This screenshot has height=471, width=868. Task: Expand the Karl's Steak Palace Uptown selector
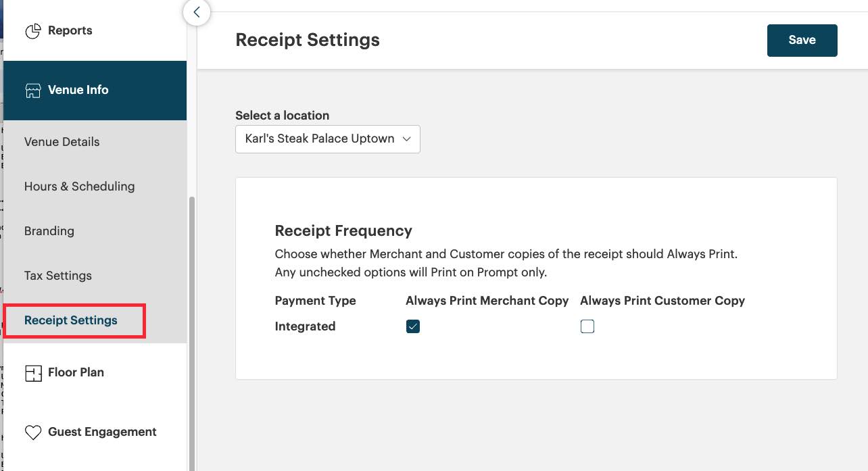[x=327, y=139]
